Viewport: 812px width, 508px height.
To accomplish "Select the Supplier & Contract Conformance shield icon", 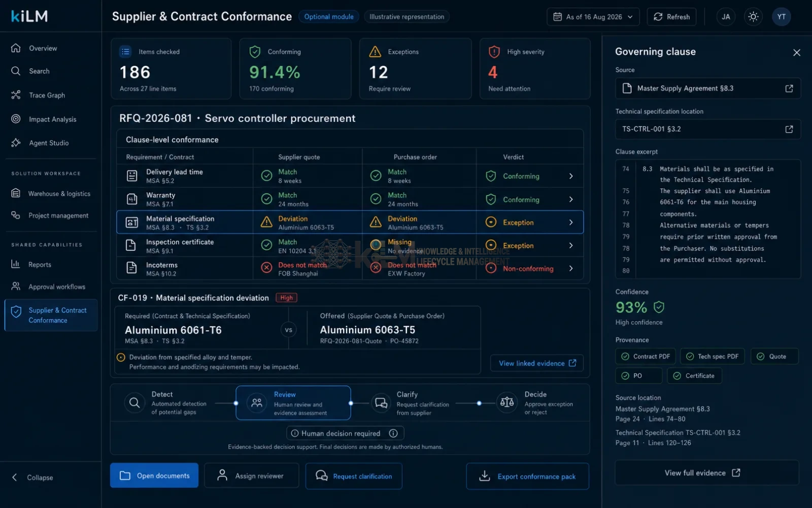I will coord(16,311).
